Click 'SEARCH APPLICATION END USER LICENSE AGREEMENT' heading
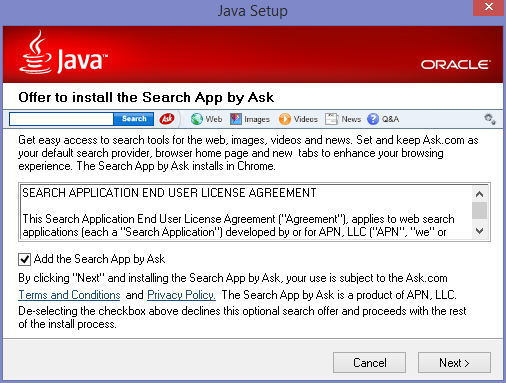Image resolution: width=506 pixels, height=383 pixels. (x=169, y=193)
